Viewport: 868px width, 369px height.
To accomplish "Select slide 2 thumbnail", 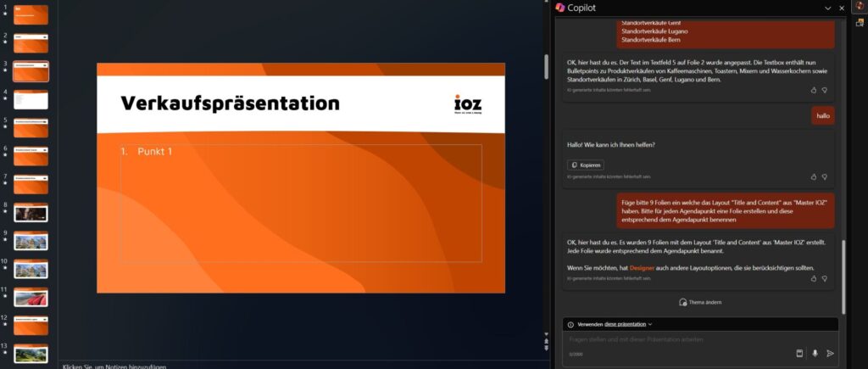I will [x=31, y=43].
